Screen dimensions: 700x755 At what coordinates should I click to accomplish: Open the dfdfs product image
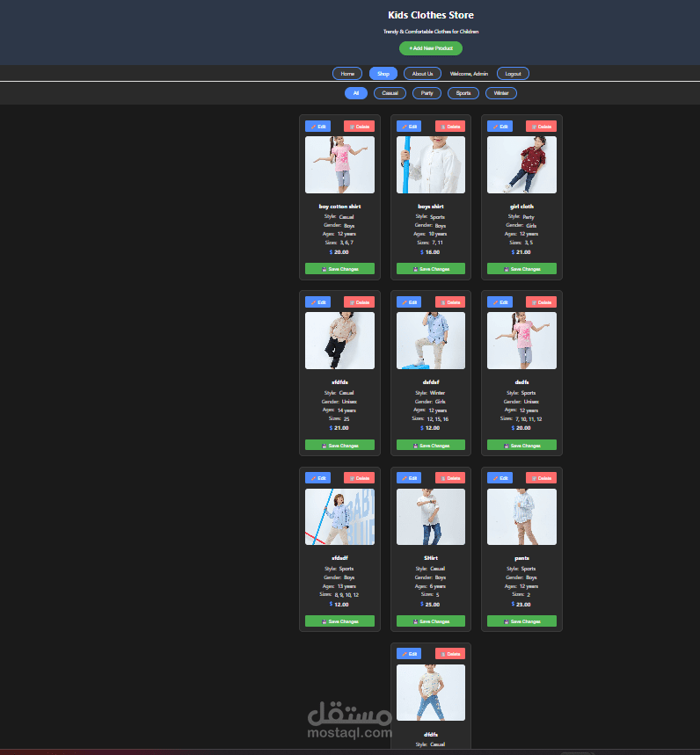tap(431, 693)
